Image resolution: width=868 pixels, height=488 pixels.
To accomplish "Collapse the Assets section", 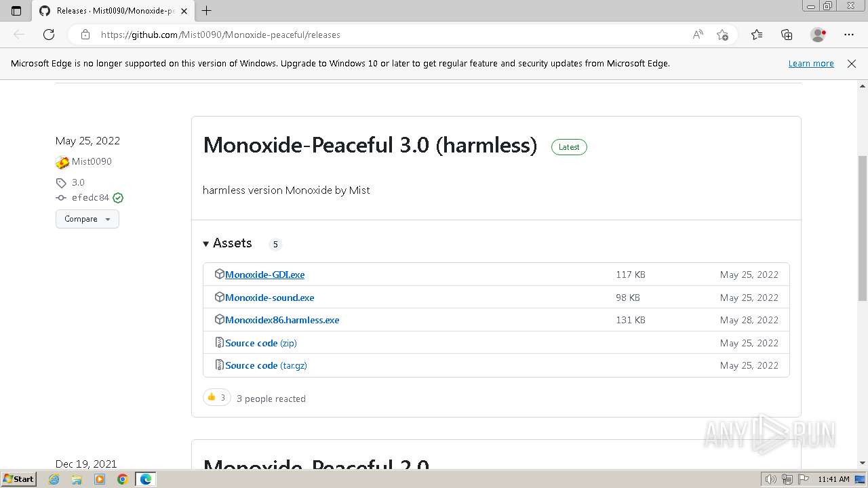I will pyautogui.click(x=227, y=243).
